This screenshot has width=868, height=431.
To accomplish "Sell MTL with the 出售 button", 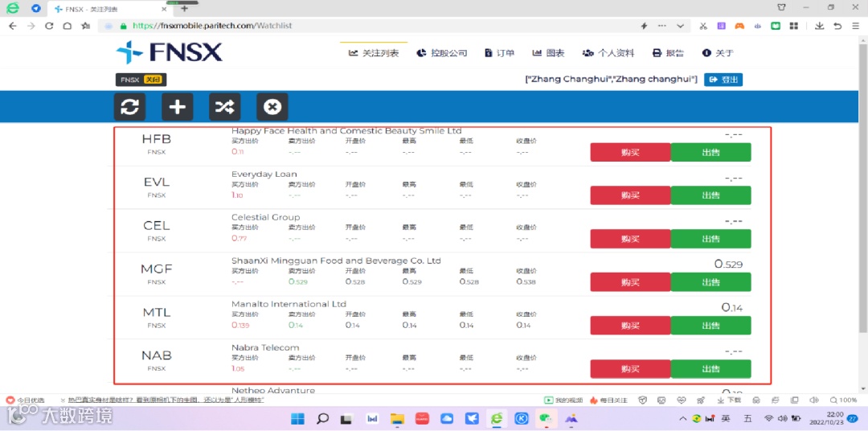I will click(x=710, y=325).
